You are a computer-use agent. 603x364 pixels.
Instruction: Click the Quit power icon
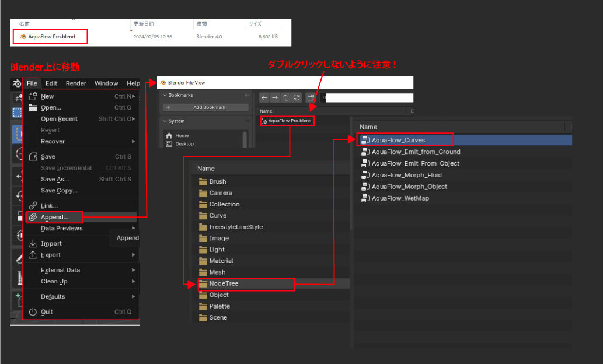pos(33,311)
